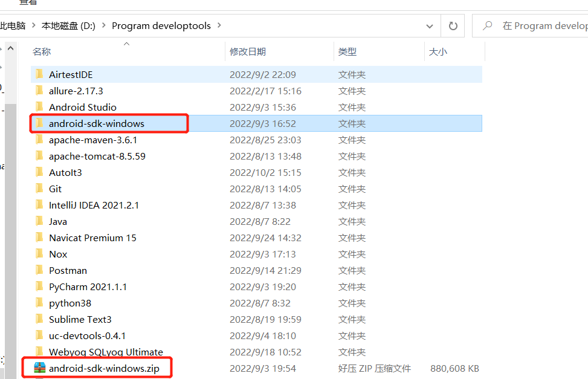588x379 pixels.
Task: Go to 此电脑 in breadcrumb
Action: pos(13,25)
